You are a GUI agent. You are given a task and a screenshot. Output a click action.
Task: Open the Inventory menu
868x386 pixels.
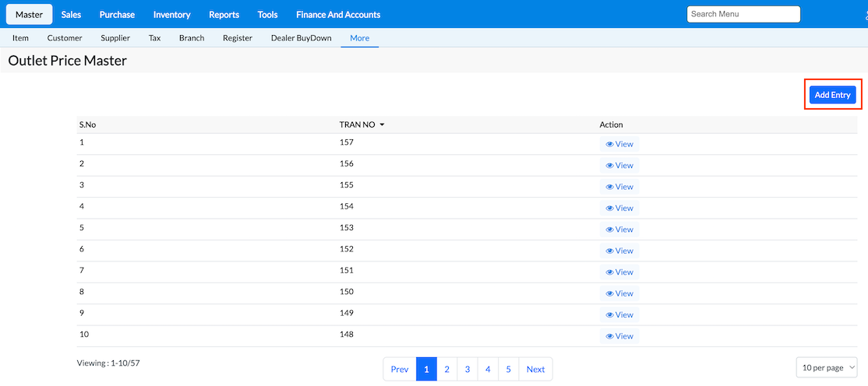[x=171, y=15]
